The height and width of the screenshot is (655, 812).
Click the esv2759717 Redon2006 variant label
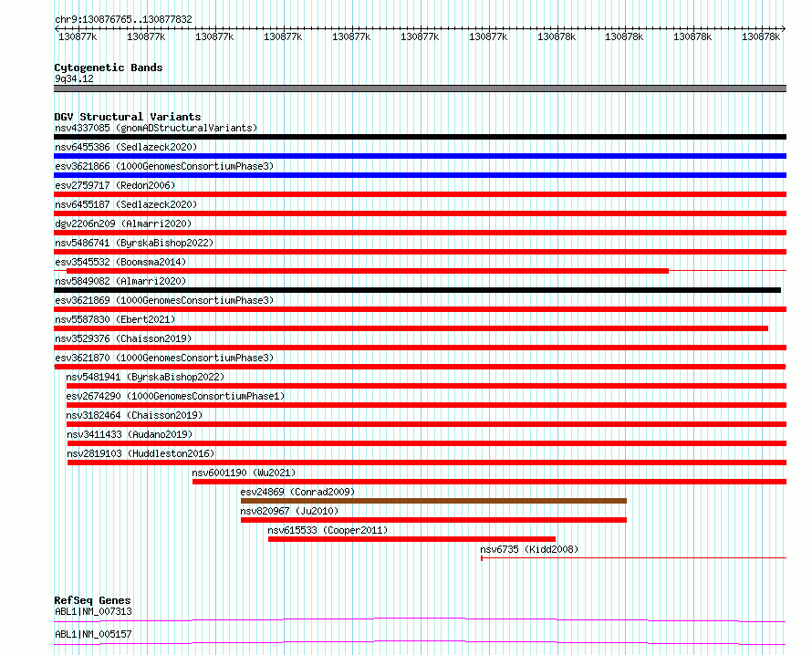tap(115, 185)
